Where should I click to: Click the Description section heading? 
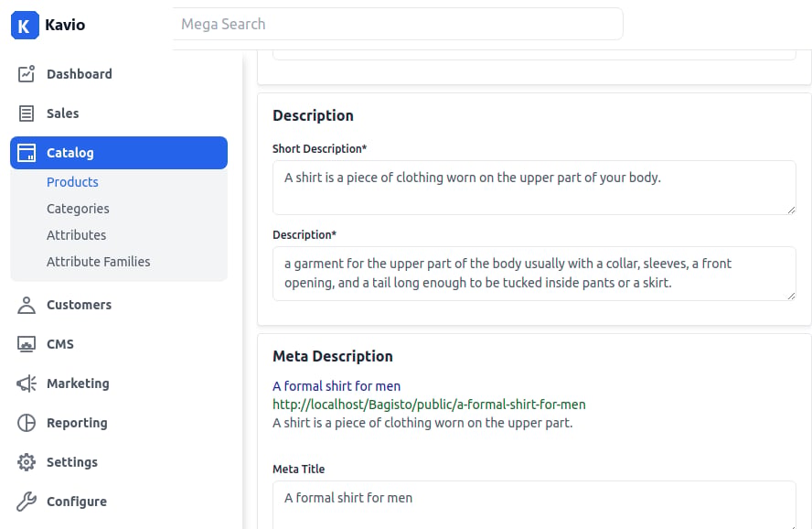(313, 115)
